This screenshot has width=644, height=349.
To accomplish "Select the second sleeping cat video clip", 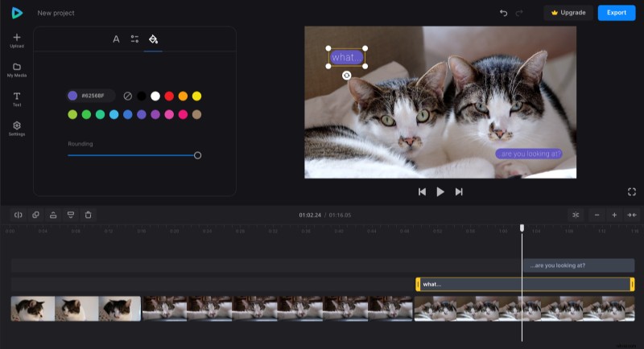I will pos(277,309).
